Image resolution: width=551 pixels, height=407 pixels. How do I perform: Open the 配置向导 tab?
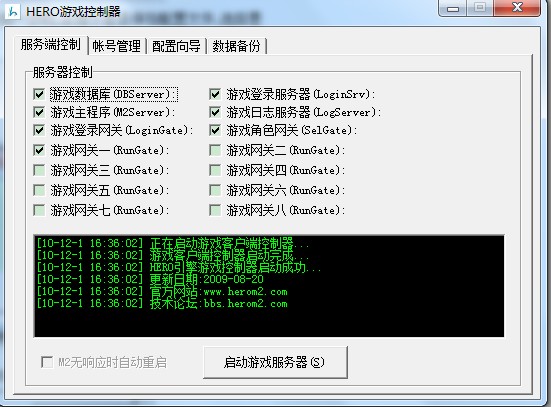point(176,46)
